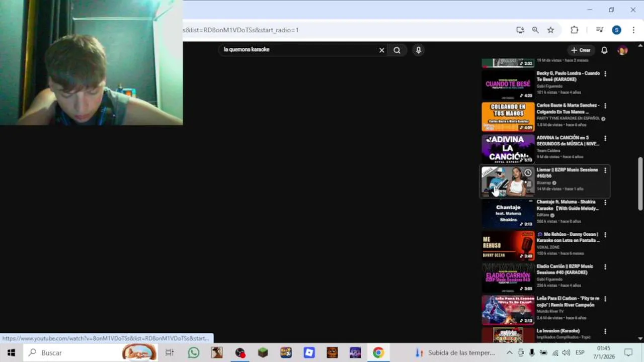Open the volume speaker tray icon

click(x=566, y=352)
